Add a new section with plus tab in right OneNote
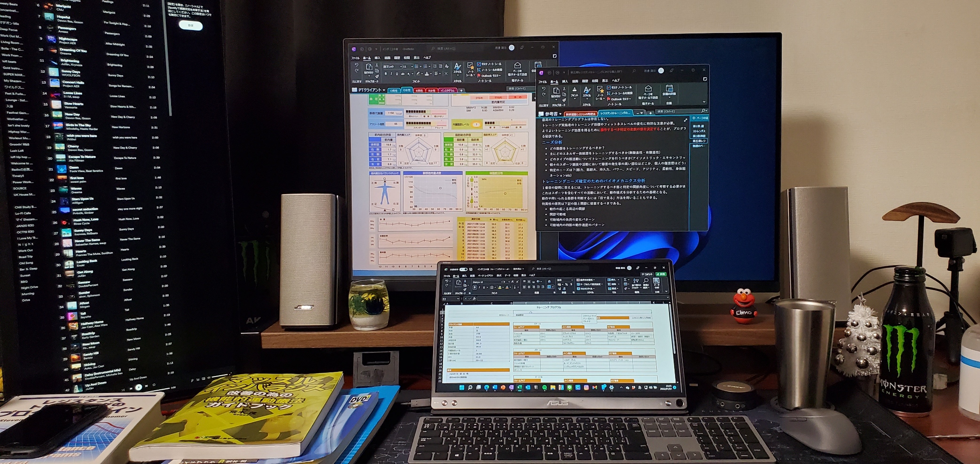 pyautogui.click(x=651, y=113)
